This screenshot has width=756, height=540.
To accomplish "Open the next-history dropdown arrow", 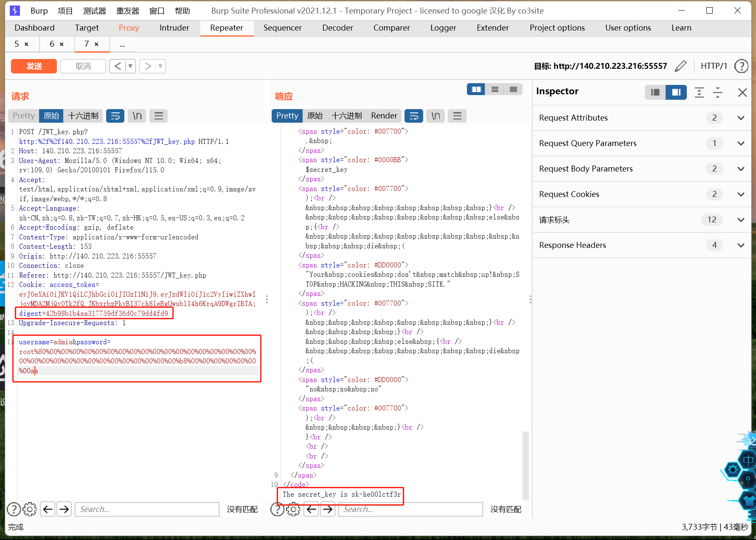I will pos(160,66).
